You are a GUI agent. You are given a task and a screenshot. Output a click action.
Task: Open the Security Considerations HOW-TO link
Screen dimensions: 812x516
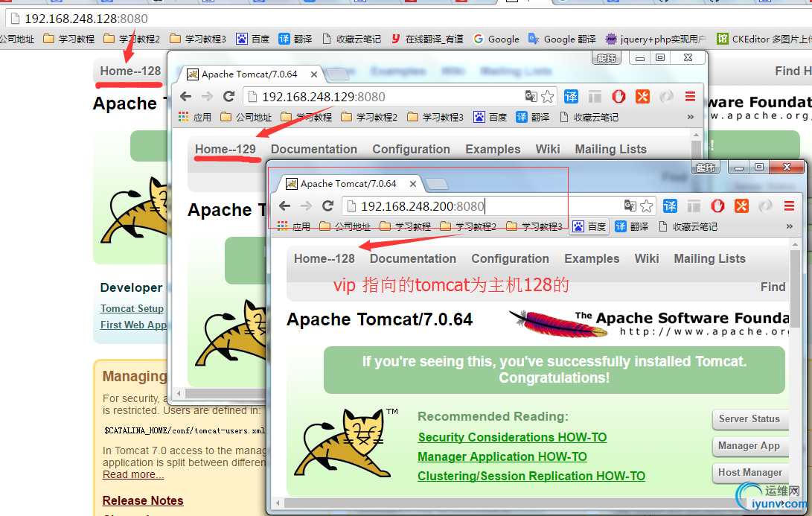512,437
